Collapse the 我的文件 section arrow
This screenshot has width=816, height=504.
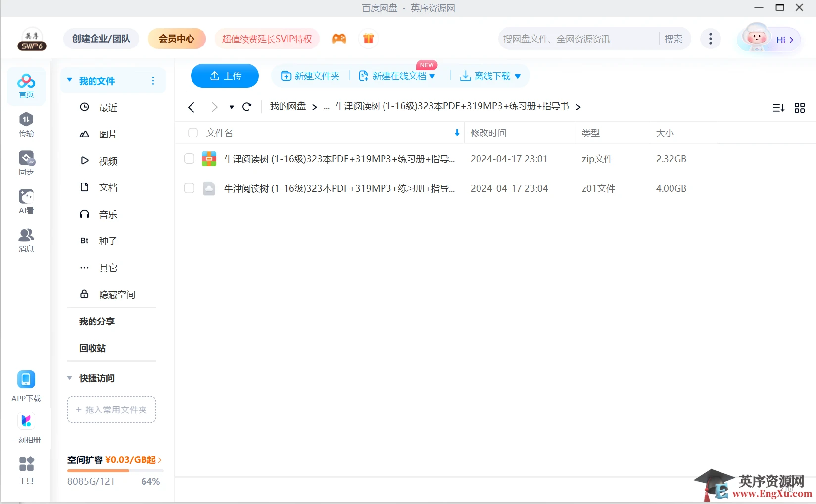[x=70, y=80]
